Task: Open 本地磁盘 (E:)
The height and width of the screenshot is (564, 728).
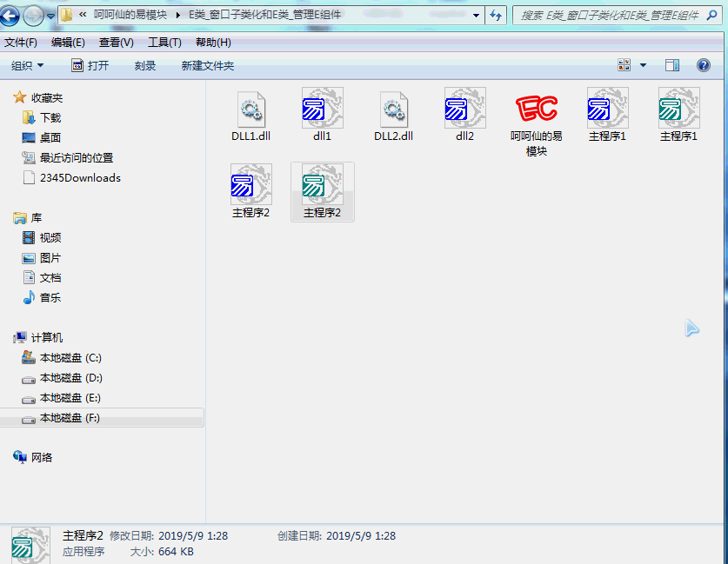Action: coord(70,398)
